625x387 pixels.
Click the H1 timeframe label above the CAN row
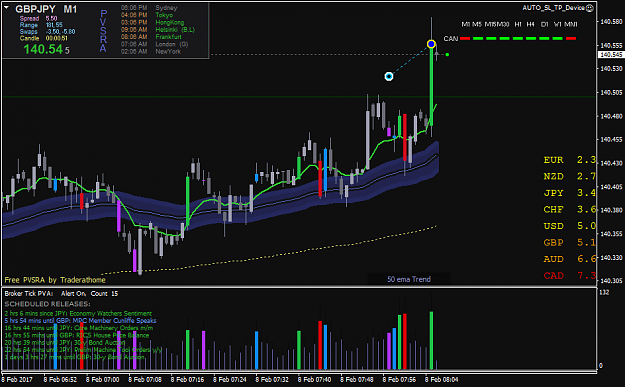coord(518,24)
